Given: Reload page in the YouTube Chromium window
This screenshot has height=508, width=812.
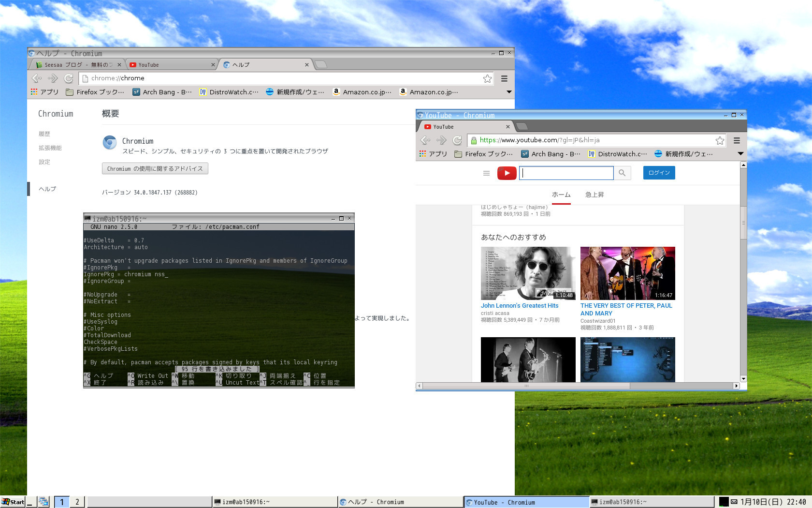Looking at the screenshot, I should pos(457,140).
